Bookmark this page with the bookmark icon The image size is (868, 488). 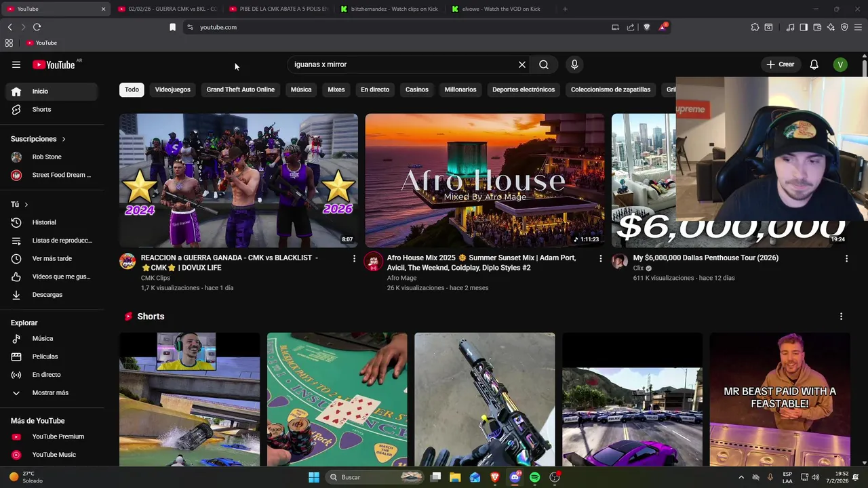click(172, 27)
